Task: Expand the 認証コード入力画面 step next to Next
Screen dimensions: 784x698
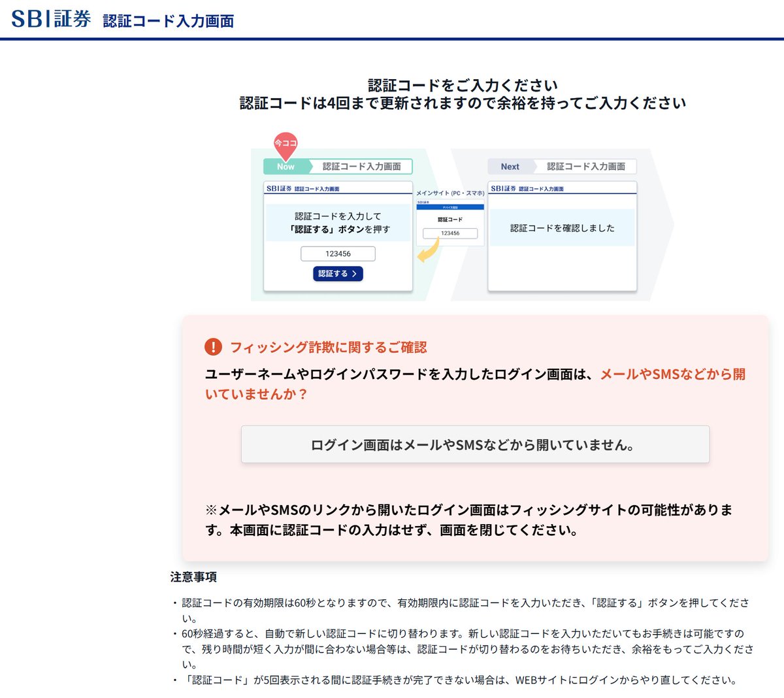Action: (587, 167)
